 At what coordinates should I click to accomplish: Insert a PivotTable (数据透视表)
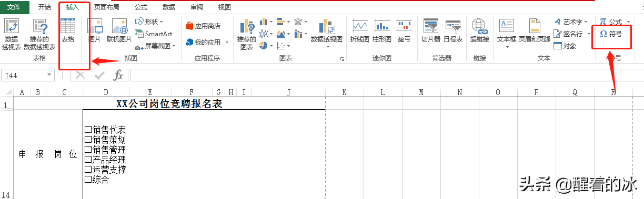[11, 34]
